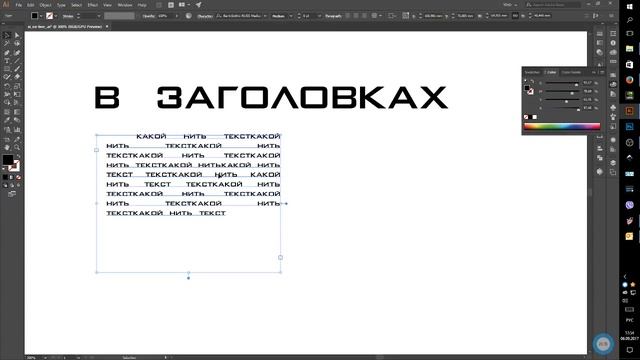This screenshot has height=360, width=640.
Task: Click the Color panel spectrum bar
Action: (562, 126)
